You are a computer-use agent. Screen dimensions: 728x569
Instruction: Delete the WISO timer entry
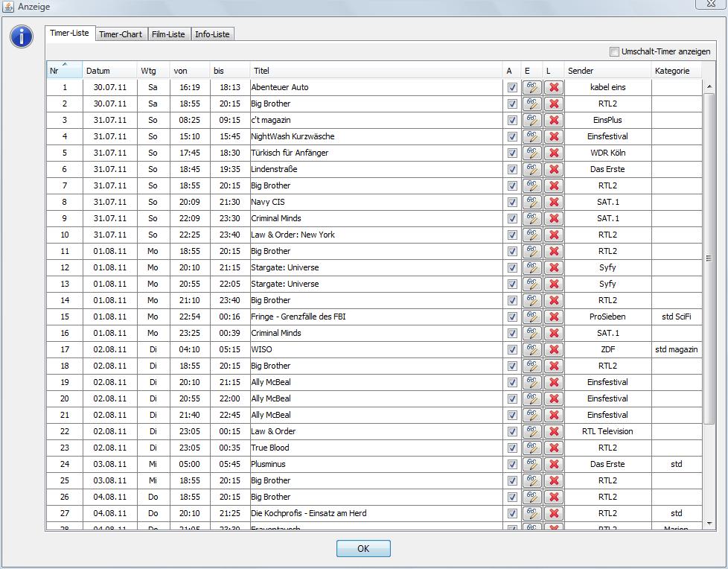[554, 350]
